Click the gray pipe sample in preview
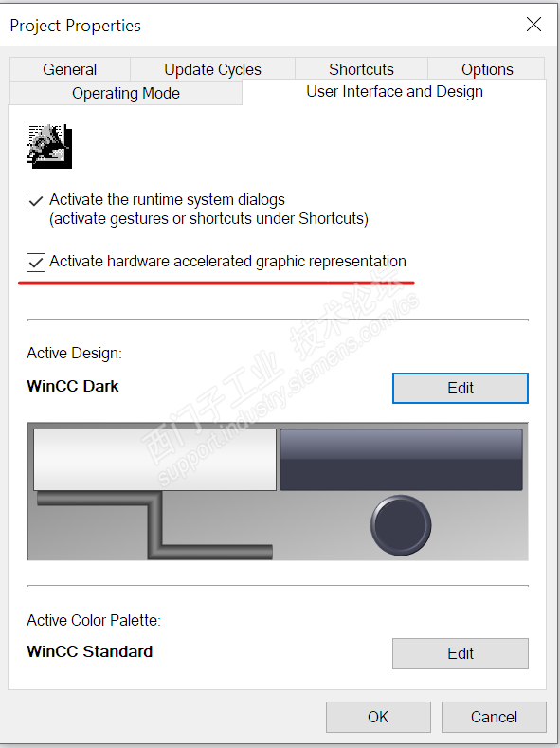Screen dimensions: 560x748 pyautogui.click(x=154, y=525)
